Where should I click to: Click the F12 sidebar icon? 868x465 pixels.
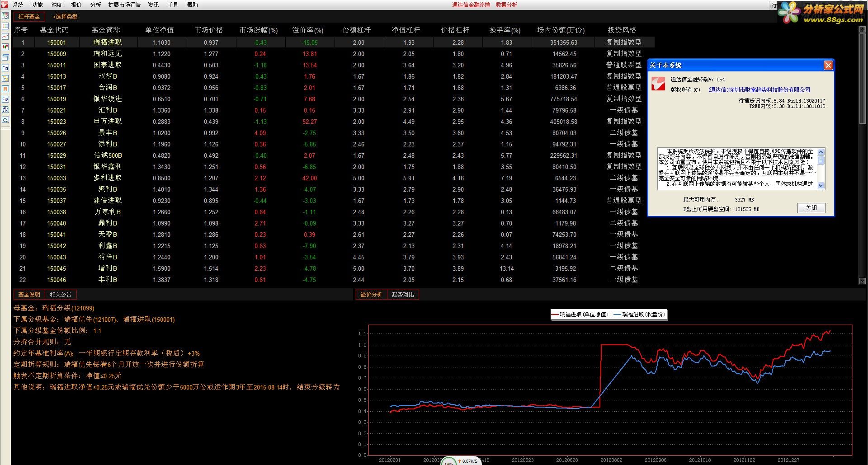pos(5,99)
